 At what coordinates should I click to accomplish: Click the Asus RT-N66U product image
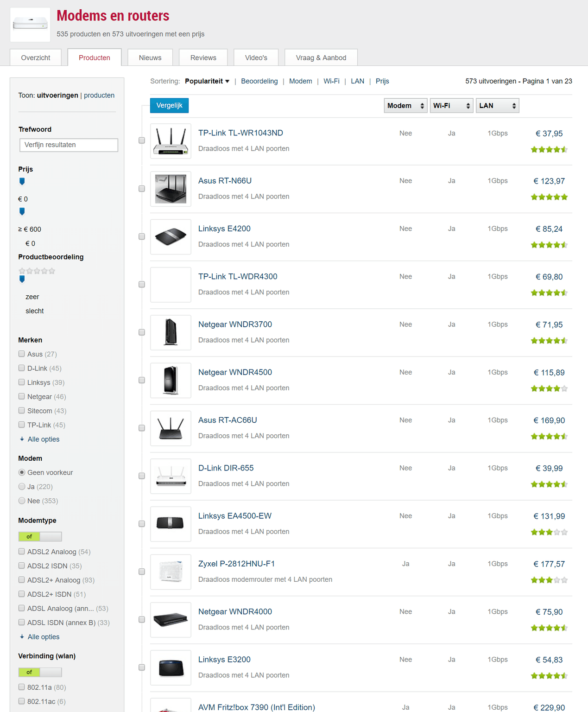(x=171, y=189)
